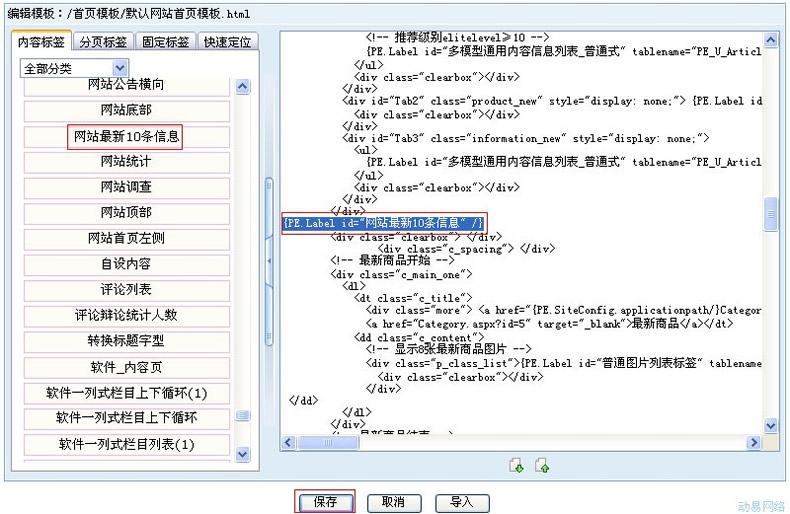The image size is (790, 514).
Task: Click the div id="Tab2" code line
Action: 552,101
